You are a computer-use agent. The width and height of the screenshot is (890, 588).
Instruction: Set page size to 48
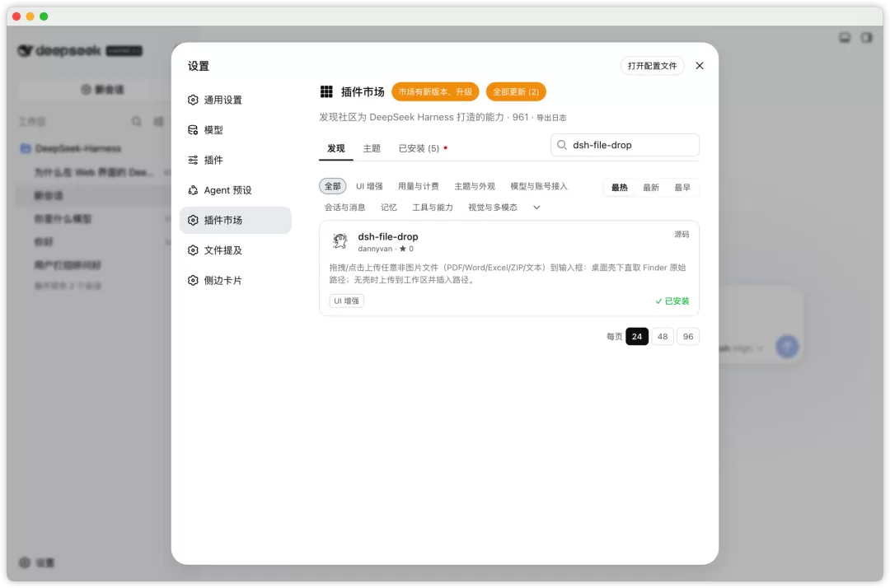[663, 337]
